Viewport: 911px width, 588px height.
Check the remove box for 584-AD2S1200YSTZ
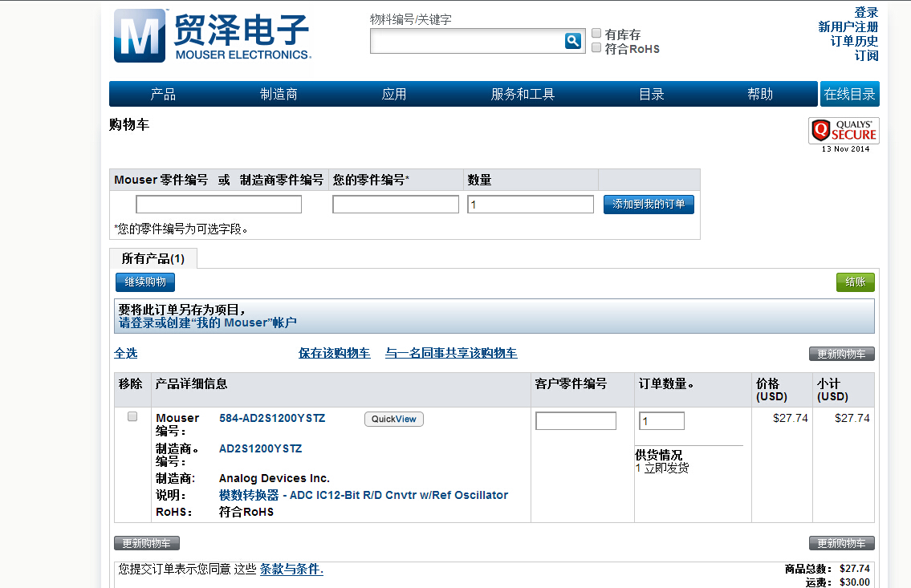point(132,416)
